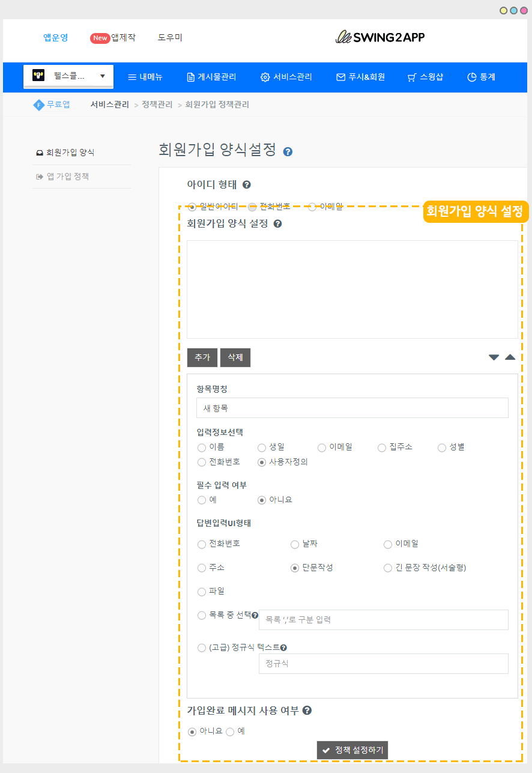Image resolution: width=532 pixels, height=773 pixels.
Task: Select the 생일 input info radio
Action: pyautogui.click(x=262, y=447)
